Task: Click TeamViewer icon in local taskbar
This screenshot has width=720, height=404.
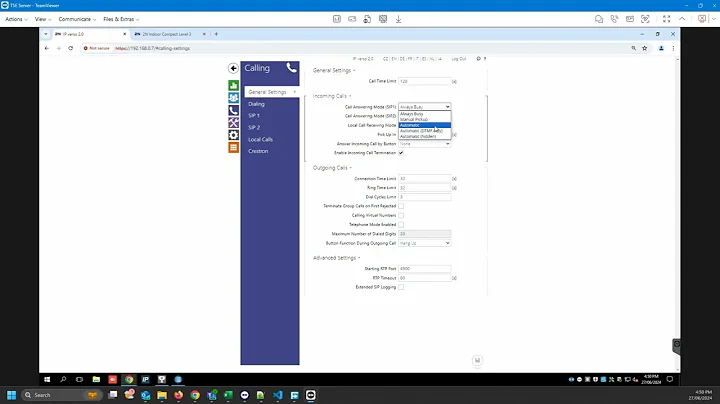Action: [x=311, y=395]
